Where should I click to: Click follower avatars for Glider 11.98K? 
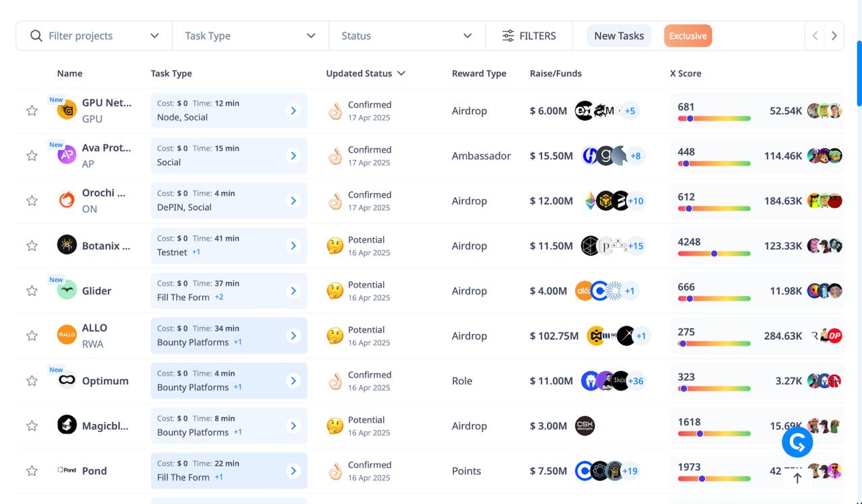point(825,291)
